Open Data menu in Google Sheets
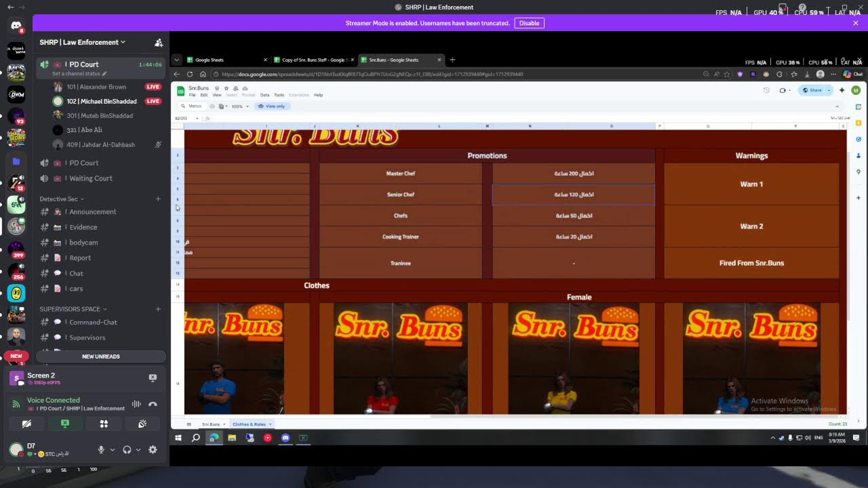Image resolution: width=868 pixels, height=488 pixels. 264,95
